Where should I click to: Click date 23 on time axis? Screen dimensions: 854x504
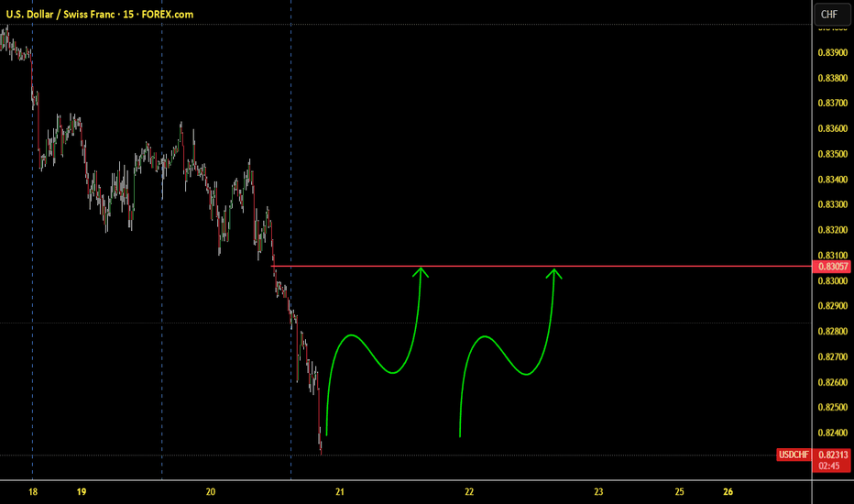(x=598, y=492)
